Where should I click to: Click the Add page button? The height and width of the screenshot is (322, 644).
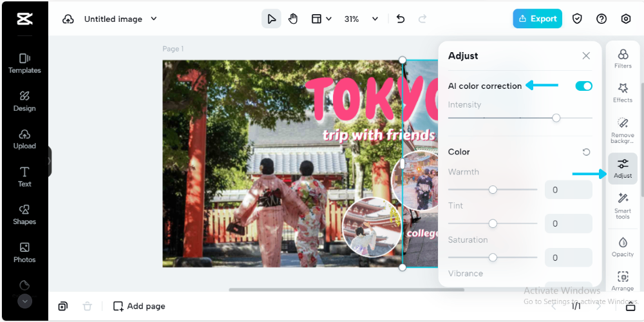[139, 306]
